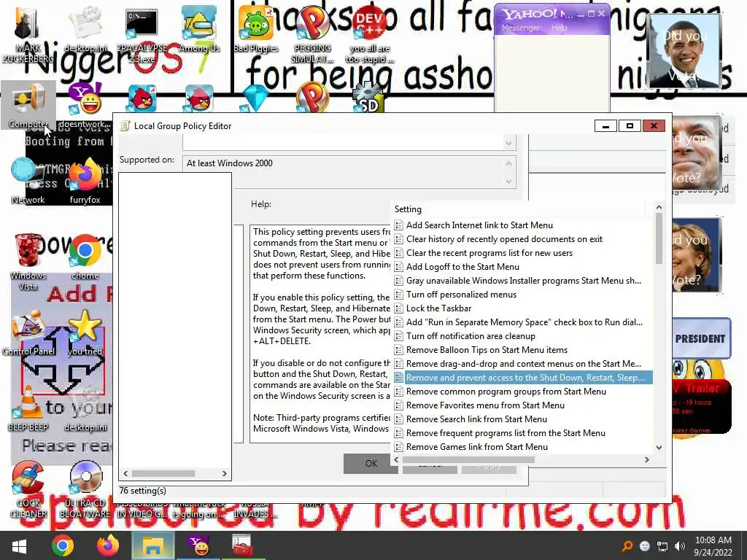
Task: Open File Explorer from the taskbar
Action: [x=152, y=545]
